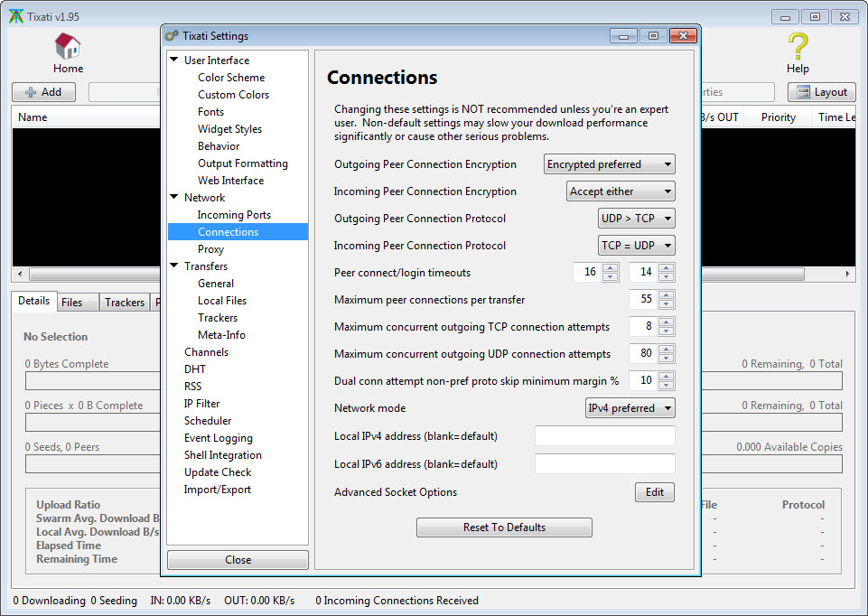Click the peer connect timeout field showing 16
Viewport: 868px width, 616px height.
coord(587,272)
